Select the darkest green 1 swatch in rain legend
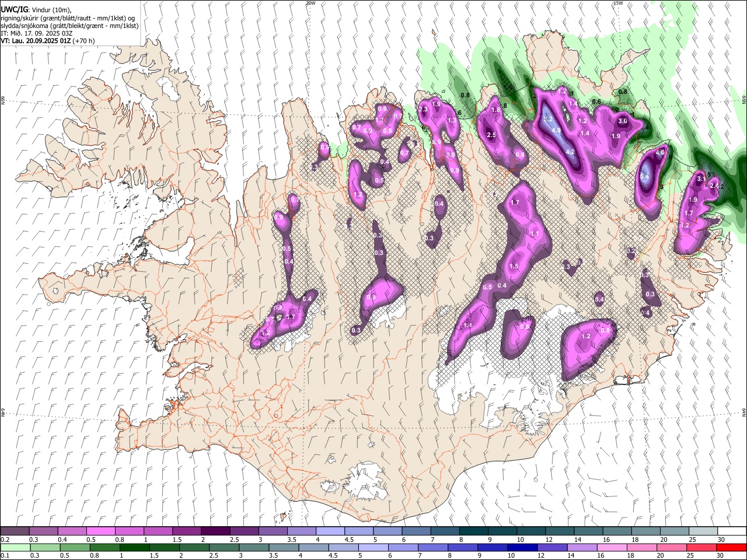747x560 pixels. 135,547
